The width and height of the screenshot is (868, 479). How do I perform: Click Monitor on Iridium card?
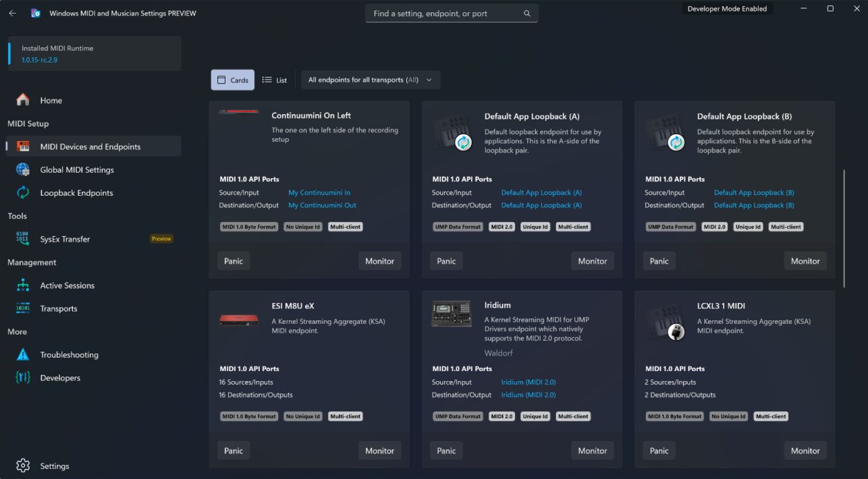pos(593,451)
